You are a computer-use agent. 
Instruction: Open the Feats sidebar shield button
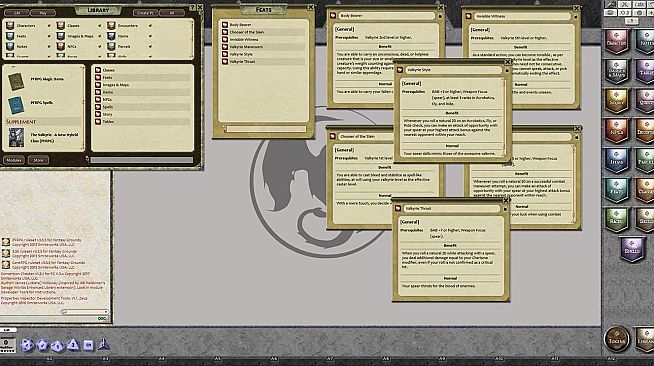pos(616,191)
